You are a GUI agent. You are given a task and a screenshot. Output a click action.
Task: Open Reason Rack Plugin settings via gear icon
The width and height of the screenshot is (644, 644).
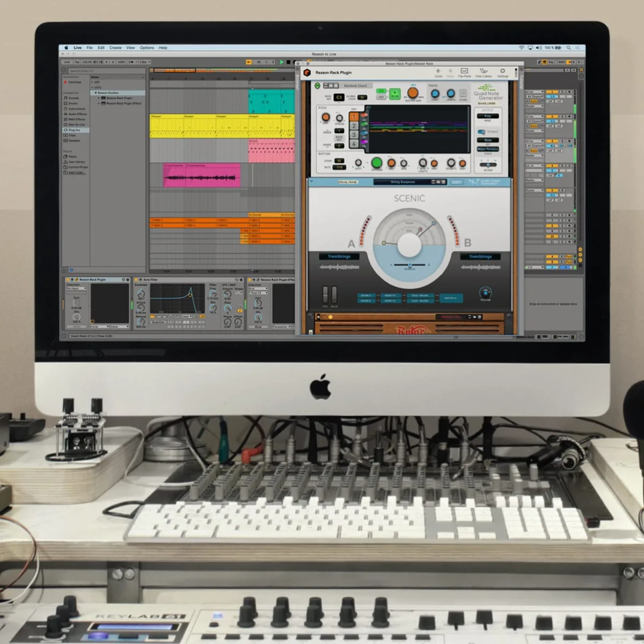click(502, 71)
